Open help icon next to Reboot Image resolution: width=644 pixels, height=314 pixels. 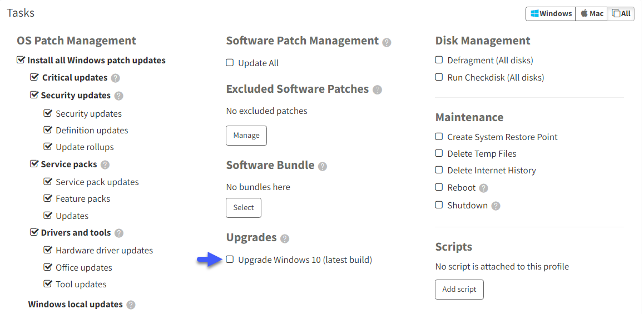point(483,188)
